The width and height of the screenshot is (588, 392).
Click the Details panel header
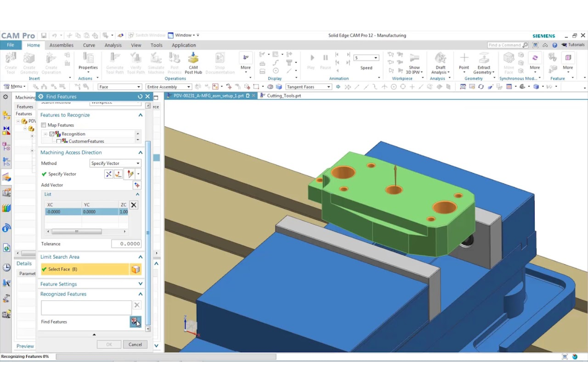click(x=24, y=264)
